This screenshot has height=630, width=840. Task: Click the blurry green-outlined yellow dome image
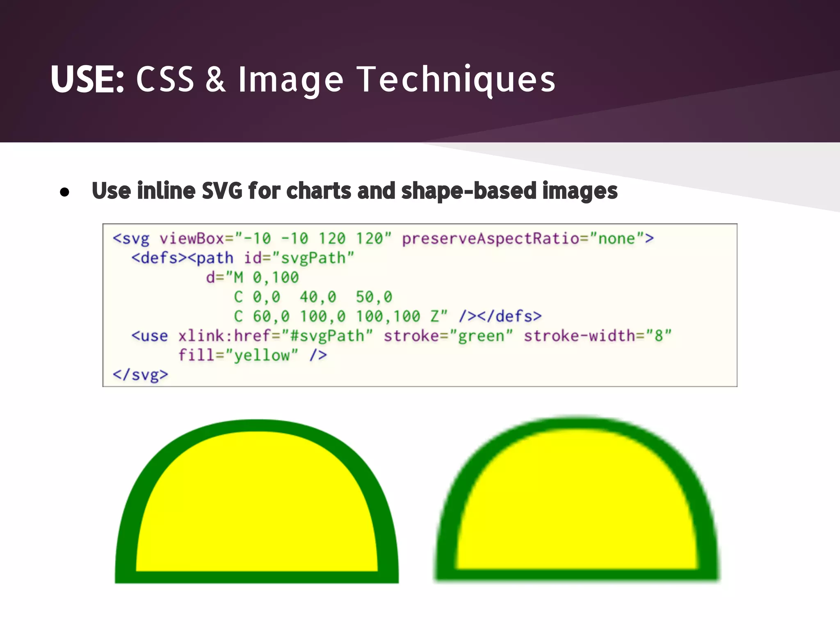click(577, 499)
